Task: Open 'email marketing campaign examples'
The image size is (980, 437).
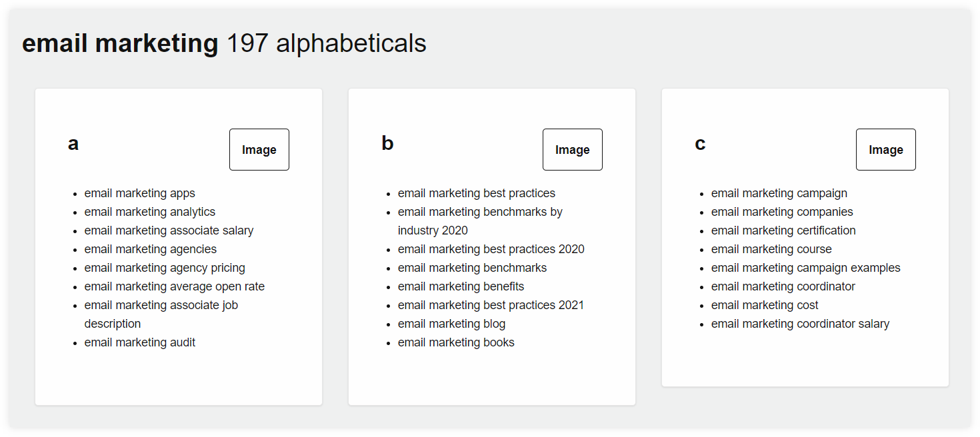Action: (x=806, y=268)
